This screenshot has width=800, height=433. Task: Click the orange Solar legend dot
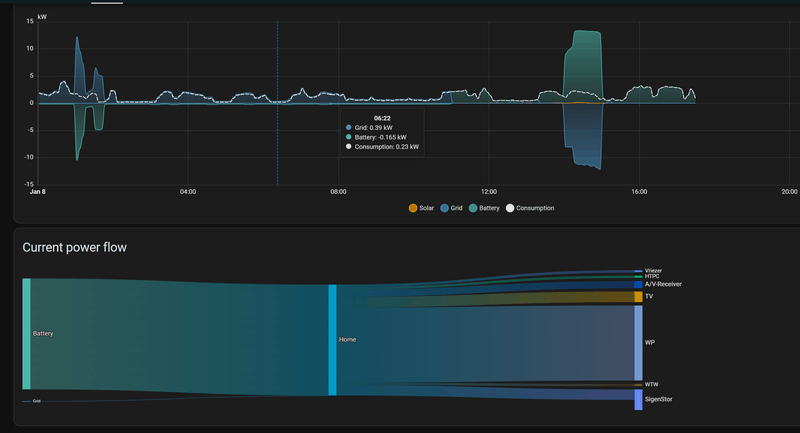point(413,208)
